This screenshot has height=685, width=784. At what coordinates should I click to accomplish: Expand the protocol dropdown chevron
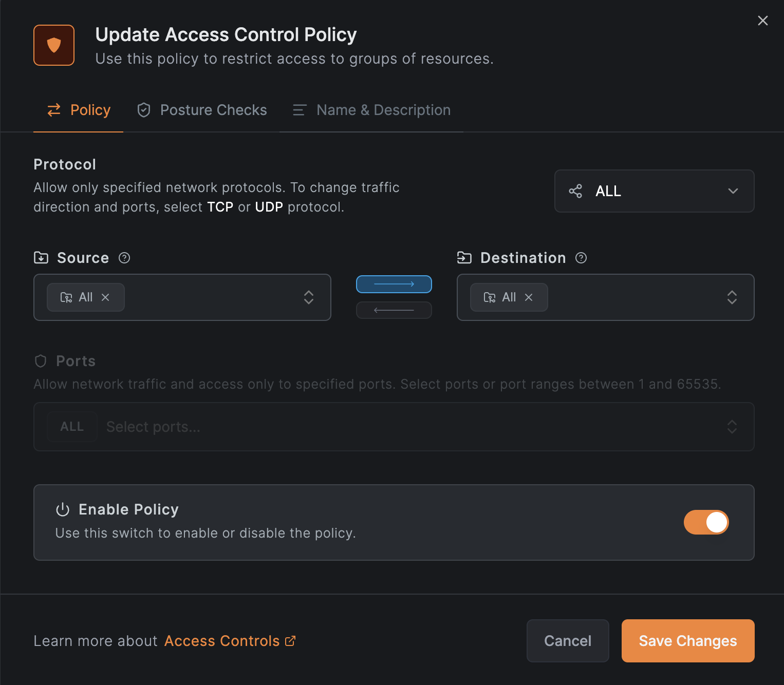coord(733,191)
